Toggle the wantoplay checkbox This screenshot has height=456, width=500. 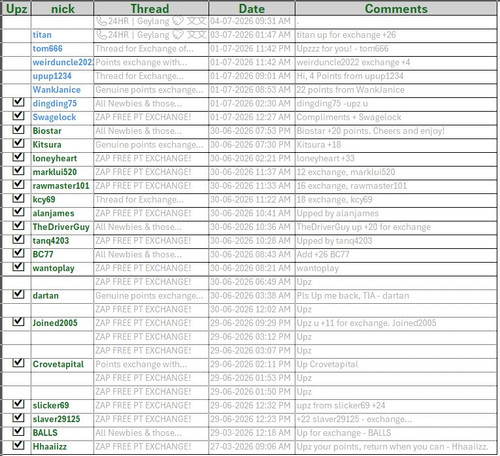point(18,267)
